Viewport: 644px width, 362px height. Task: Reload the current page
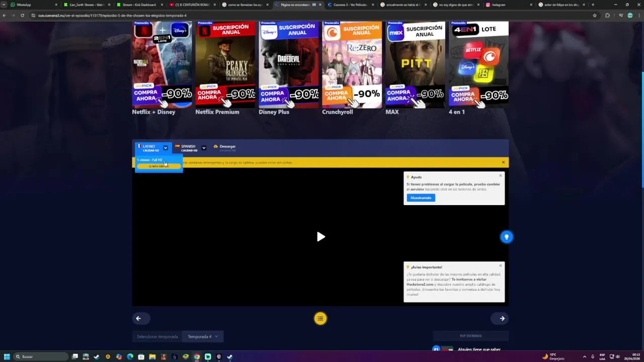(x=22, y=16)
